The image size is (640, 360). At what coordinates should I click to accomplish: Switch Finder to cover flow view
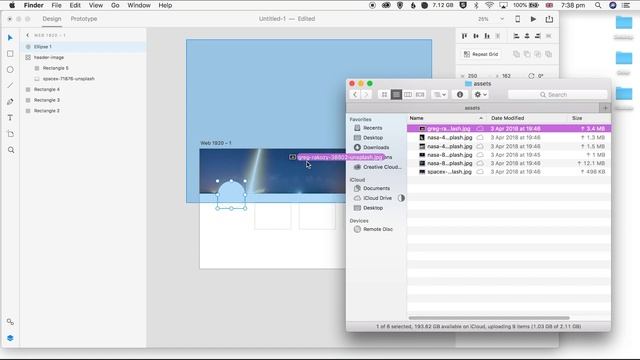[x=420, y=94]
